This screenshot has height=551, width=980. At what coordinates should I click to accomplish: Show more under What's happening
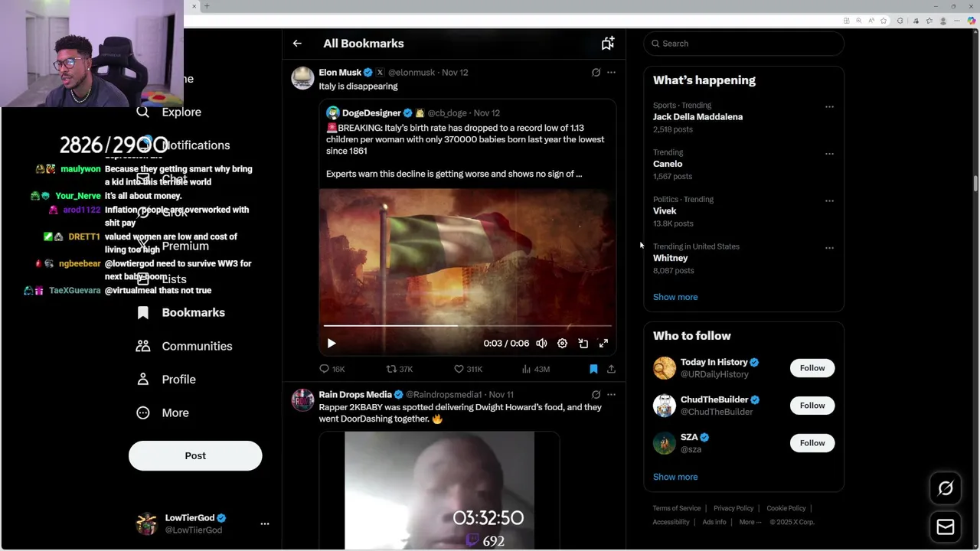(675, 297)
